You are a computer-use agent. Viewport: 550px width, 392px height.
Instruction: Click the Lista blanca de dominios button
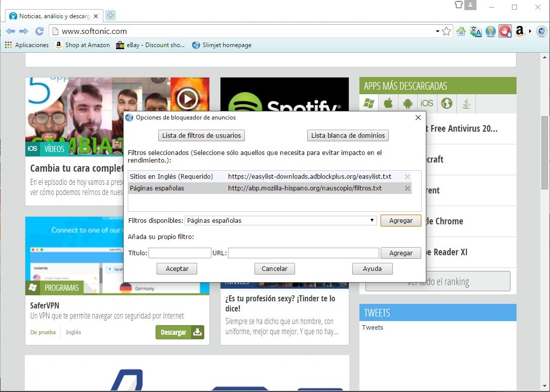[x=348, y=135]
